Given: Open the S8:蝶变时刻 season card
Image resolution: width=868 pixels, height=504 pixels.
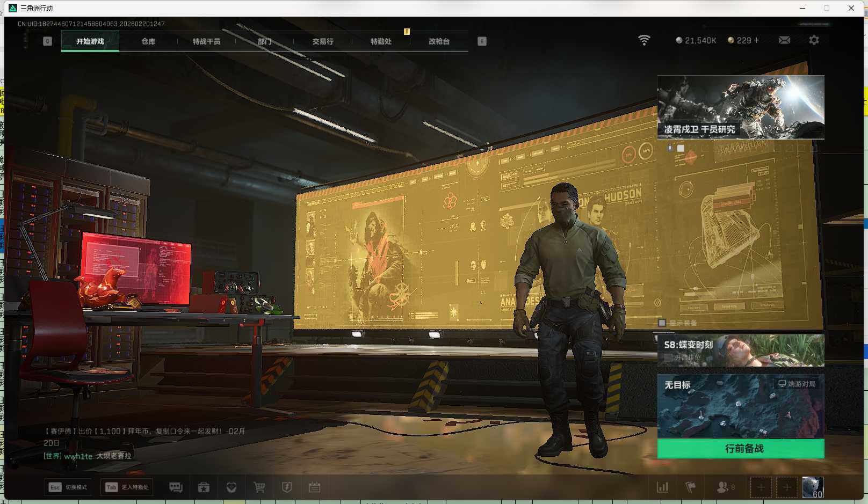Looking at the screenshot, I should [741, 350].
